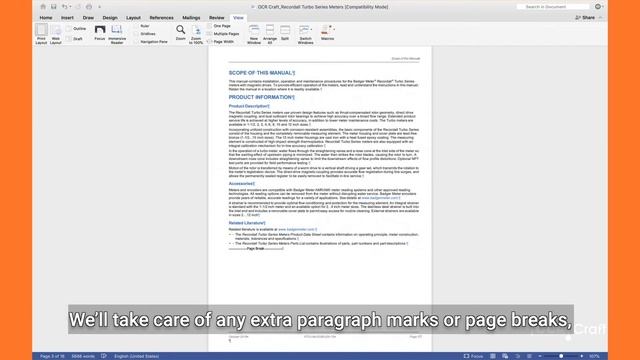The height and width of the screenshot is (360, 640).
Task: Click Print Layout icon in status bar
Action: (x=493, y=356)
